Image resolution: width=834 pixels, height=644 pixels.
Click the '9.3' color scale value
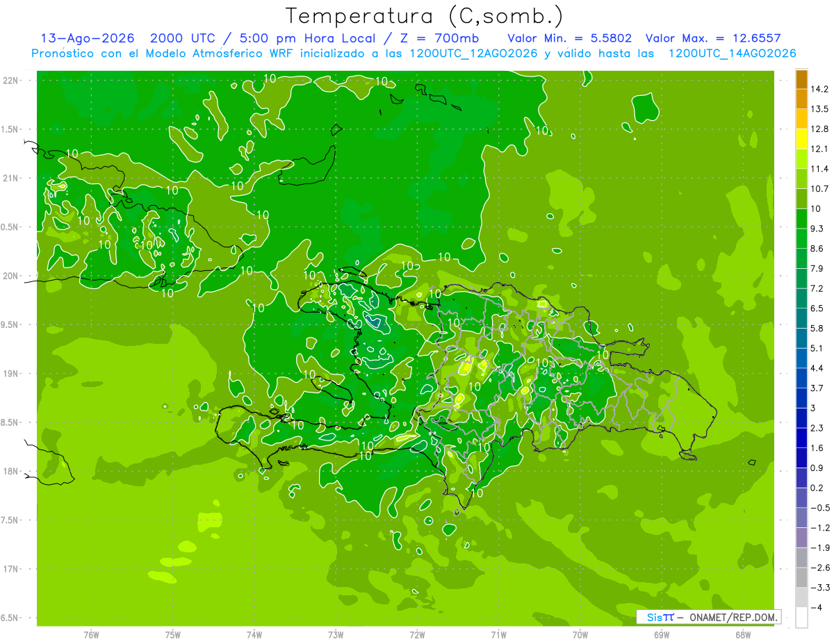click(817, 229)
